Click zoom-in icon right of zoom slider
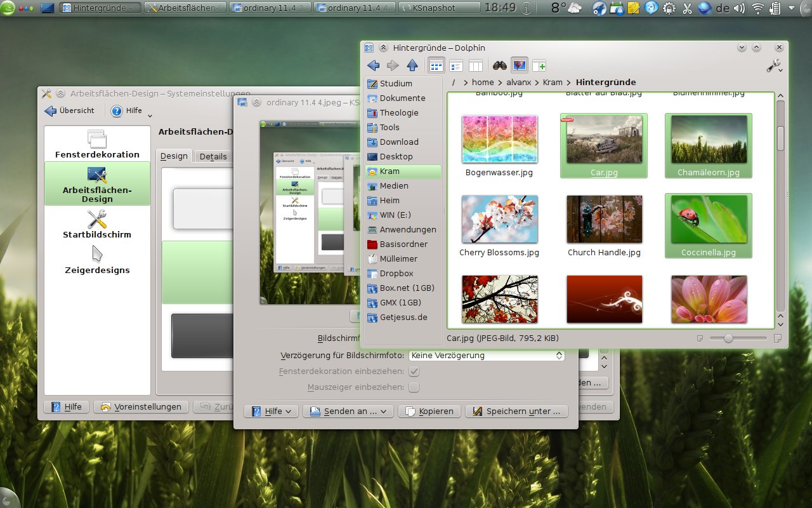 coord(778,338)
